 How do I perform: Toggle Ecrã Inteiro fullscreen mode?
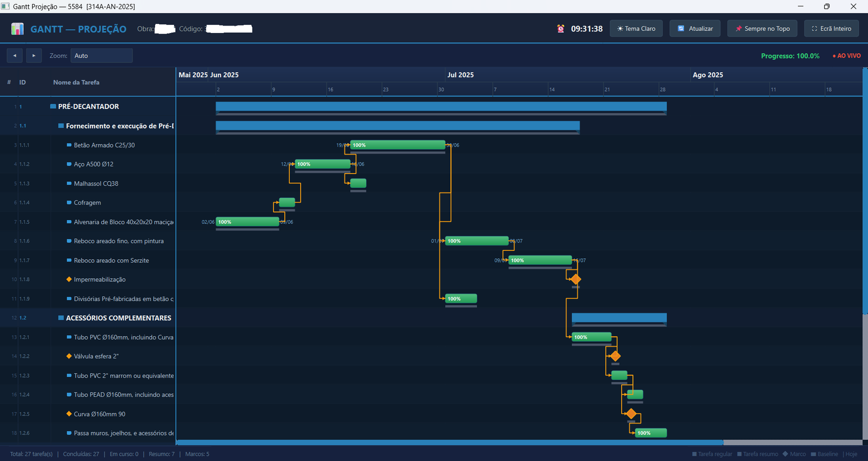831,29
